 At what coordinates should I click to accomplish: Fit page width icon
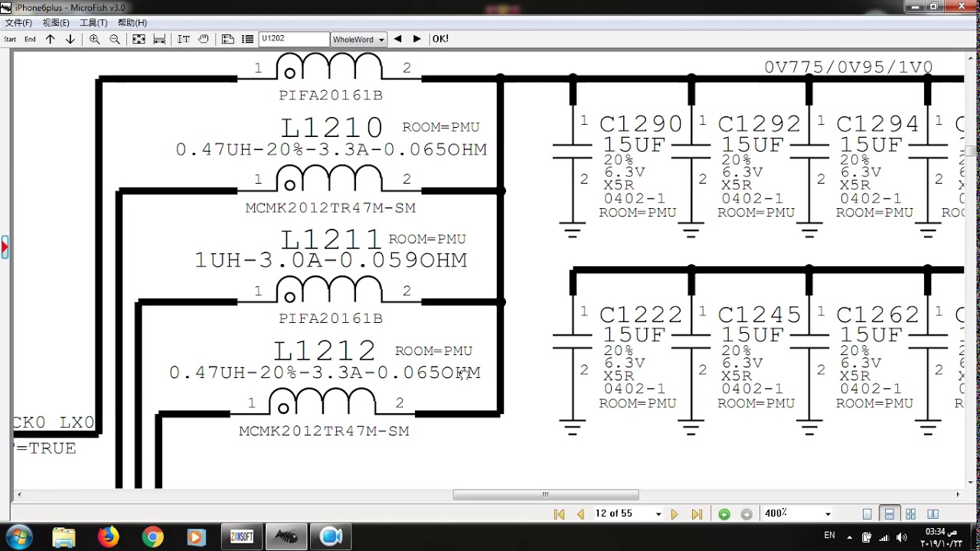pos(159,39)
